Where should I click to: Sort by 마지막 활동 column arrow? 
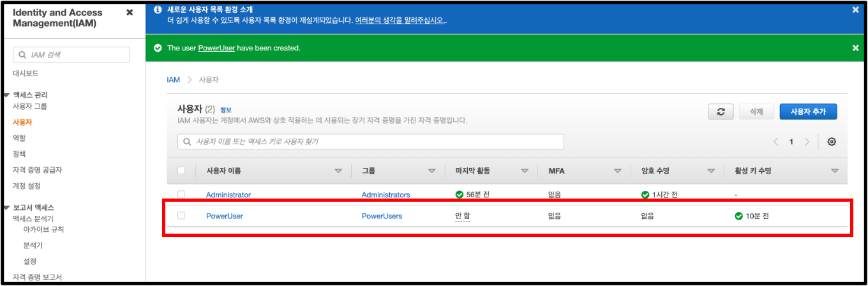coord(525,171)
